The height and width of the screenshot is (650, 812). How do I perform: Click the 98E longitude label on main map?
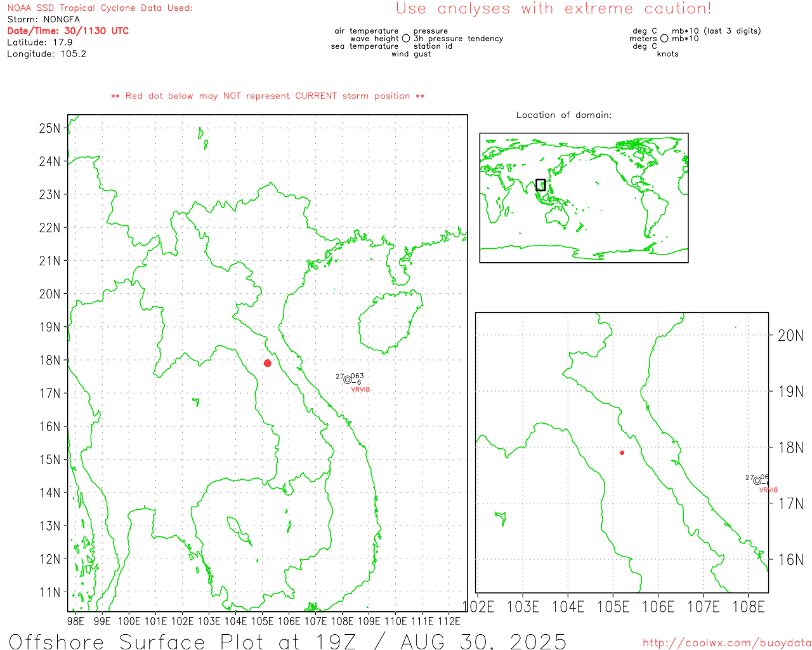point(75,621)
